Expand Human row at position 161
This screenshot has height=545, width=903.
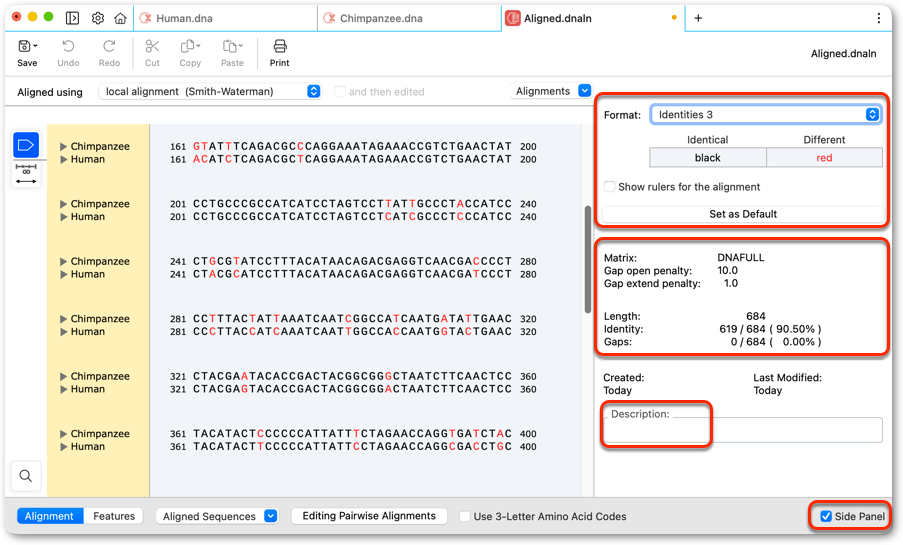(63, 159)
